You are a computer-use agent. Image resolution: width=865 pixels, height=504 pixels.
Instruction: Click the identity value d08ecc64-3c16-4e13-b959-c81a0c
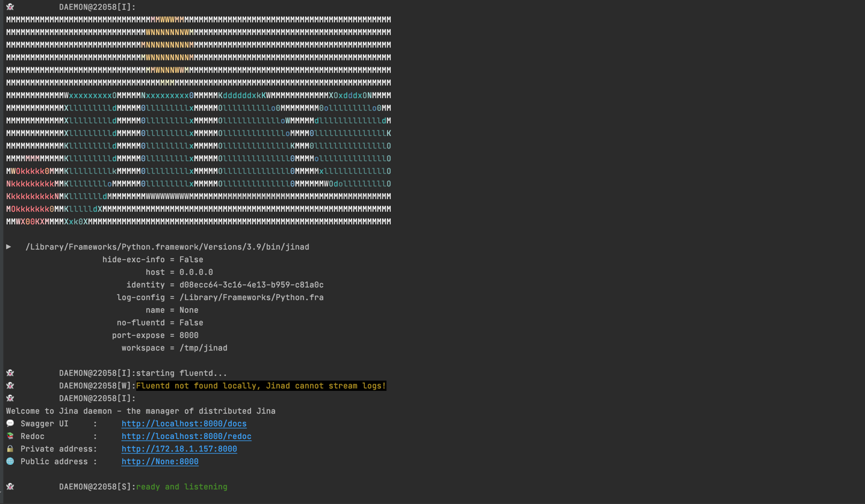click(x=252, y=285)
